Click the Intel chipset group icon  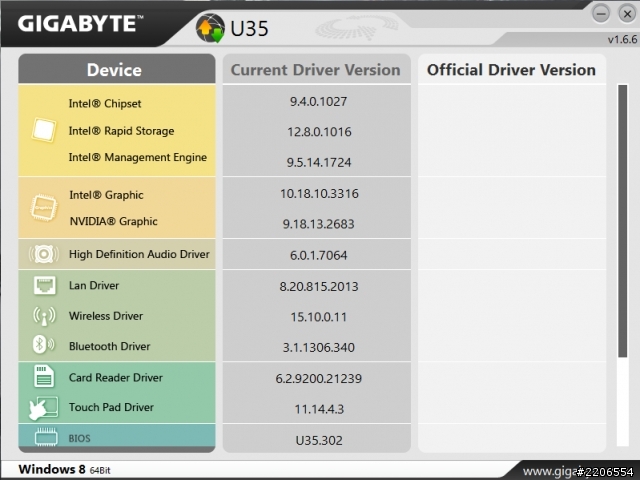point(44,130)
